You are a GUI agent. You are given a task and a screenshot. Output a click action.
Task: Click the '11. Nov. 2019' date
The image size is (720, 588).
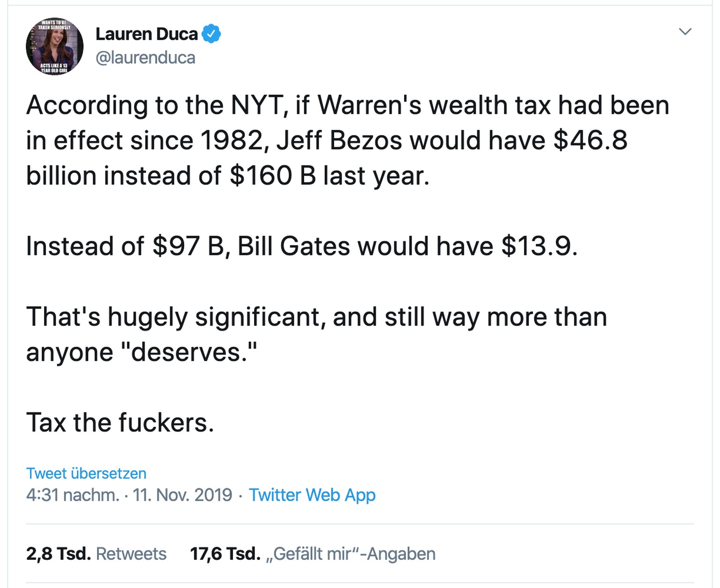(x=182, y=495)
